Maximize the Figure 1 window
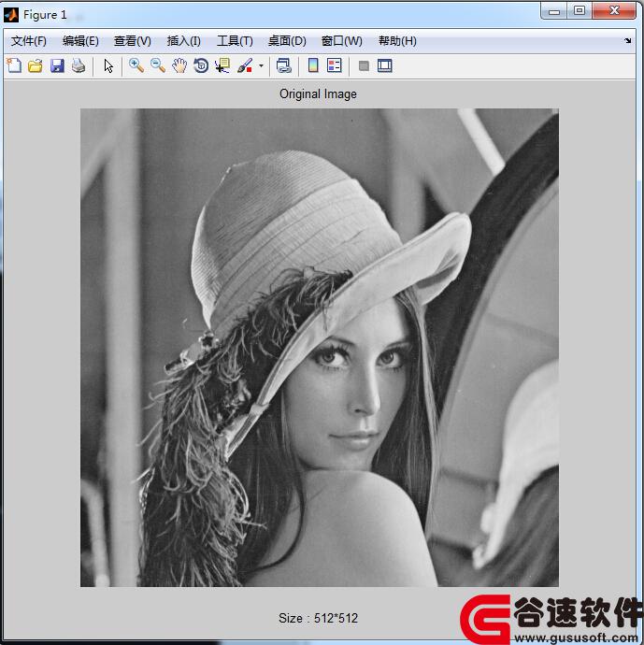Viewport: 644px width, 645px height. [x=580, y=10]
